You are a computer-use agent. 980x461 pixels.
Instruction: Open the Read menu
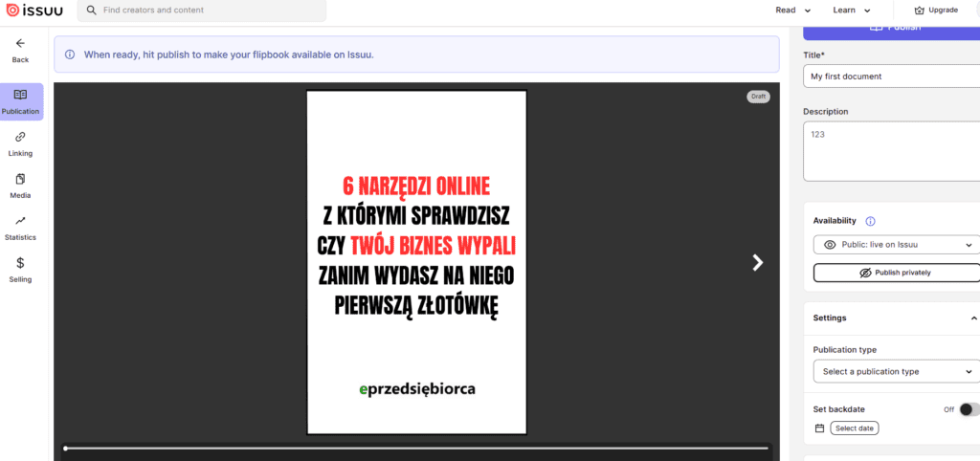click(x=793, y=11)
